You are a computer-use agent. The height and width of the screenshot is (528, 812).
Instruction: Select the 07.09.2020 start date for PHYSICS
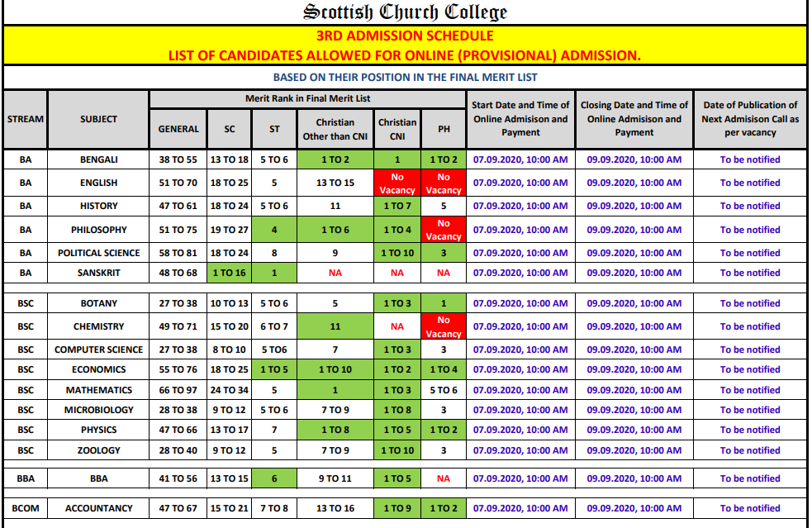pos(520,429)
